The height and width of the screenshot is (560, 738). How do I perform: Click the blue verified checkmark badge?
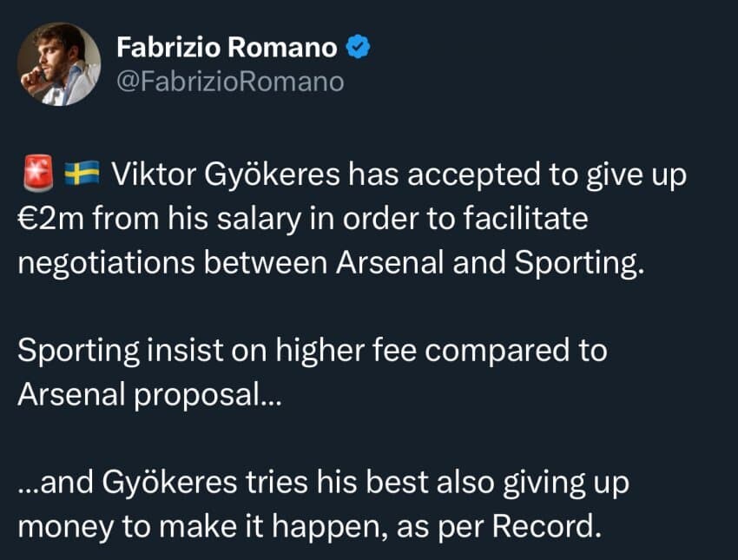click(359, 47)
